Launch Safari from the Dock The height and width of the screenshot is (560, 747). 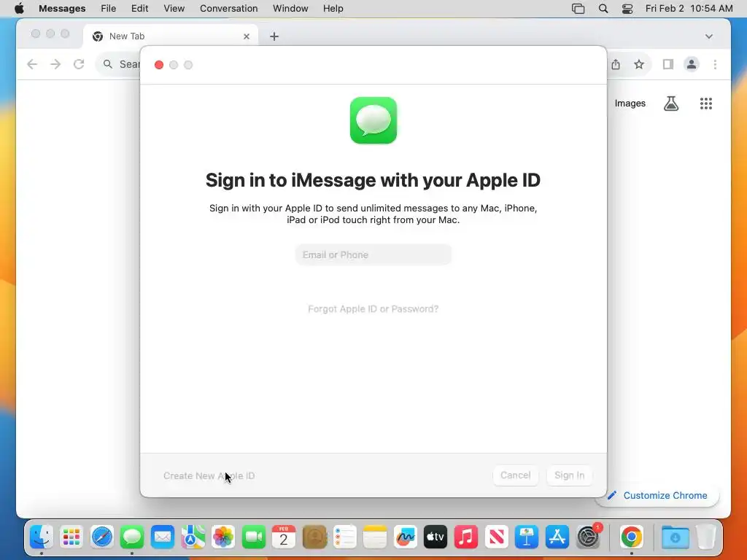coord(102,537)
